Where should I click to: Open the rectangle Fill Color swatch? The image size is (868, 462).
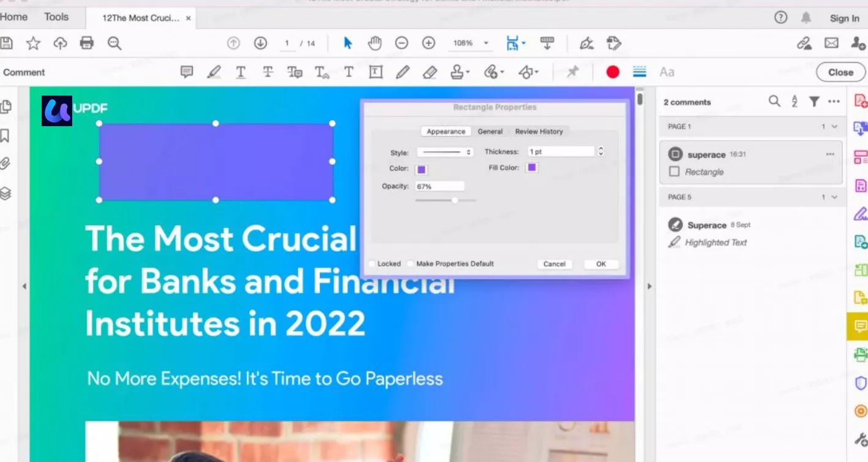(531, 167)
